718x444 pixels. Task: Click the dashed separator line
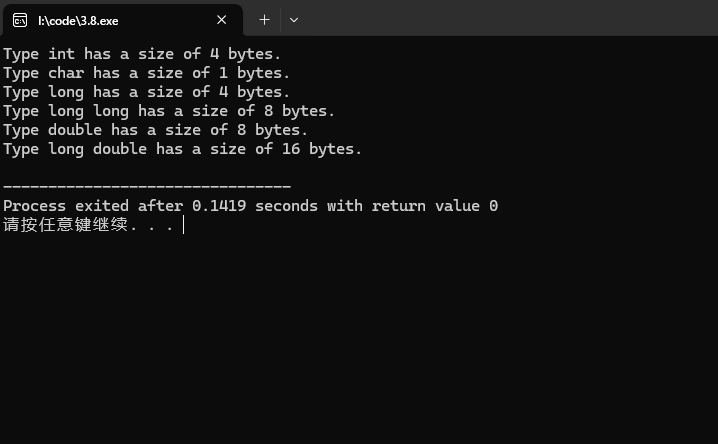point(147,186)
